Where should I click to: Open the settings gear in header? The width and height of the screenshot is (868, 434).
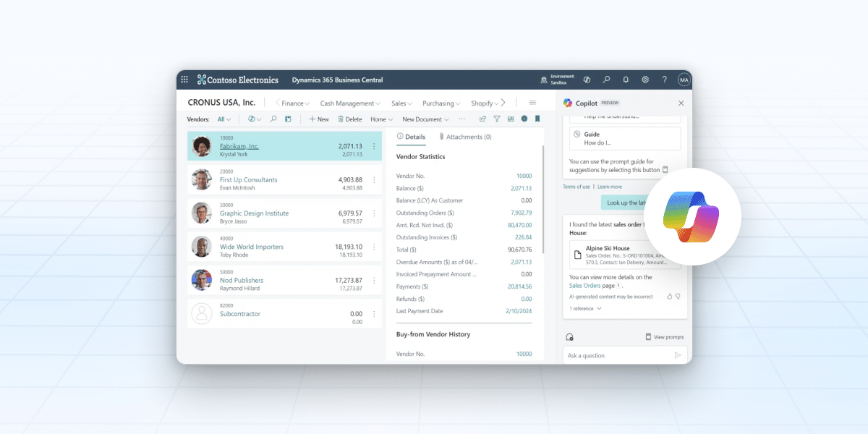tap(645, 80)
